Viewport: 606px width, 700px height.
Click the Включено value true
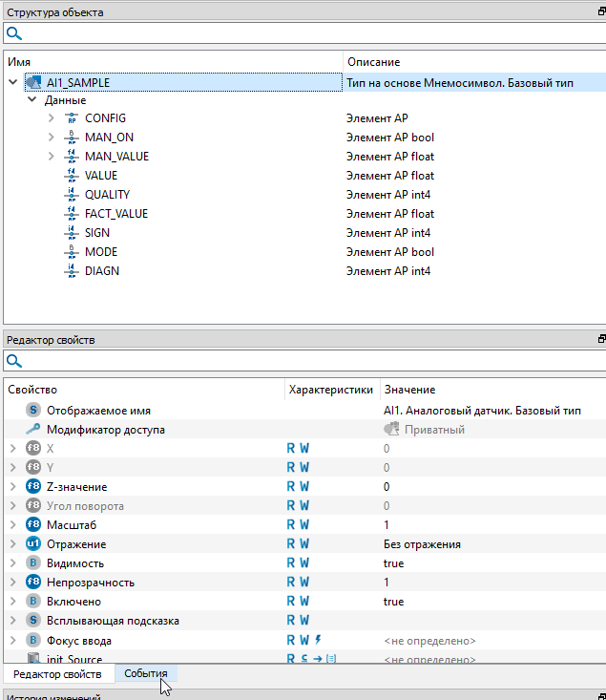pos(393,602)
